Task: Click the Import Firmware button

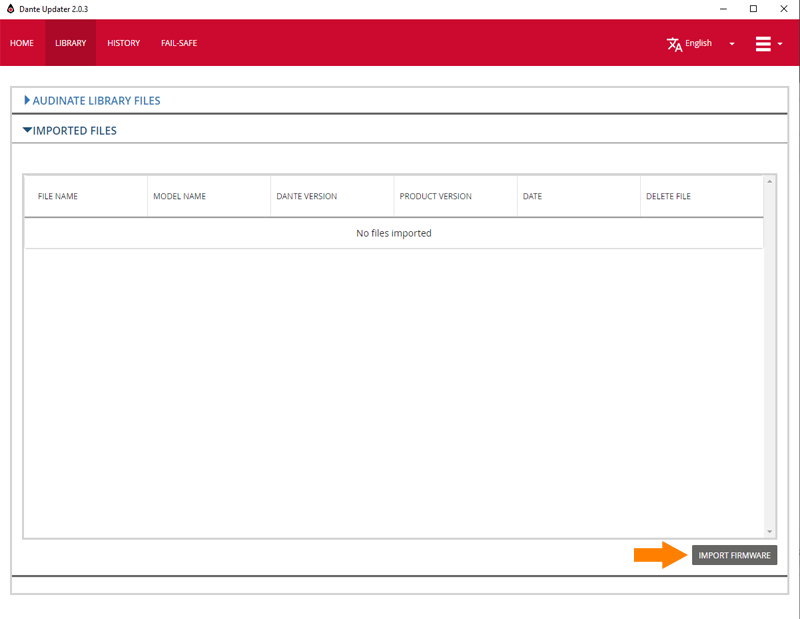Action: click(734, 555)
